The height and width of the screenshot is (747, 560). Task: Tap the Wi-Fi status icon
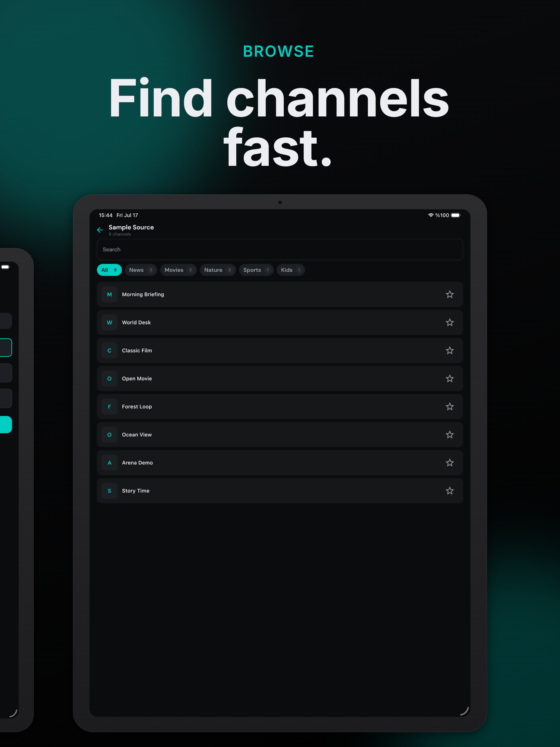pyautogui.click(x=431, y=215)
